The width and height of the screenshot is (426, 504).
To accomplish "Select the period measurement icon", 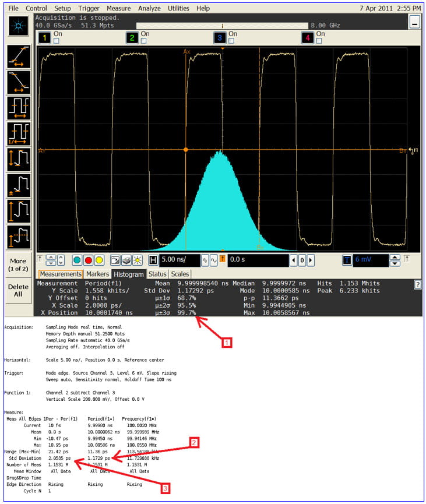I will [19, 108].
